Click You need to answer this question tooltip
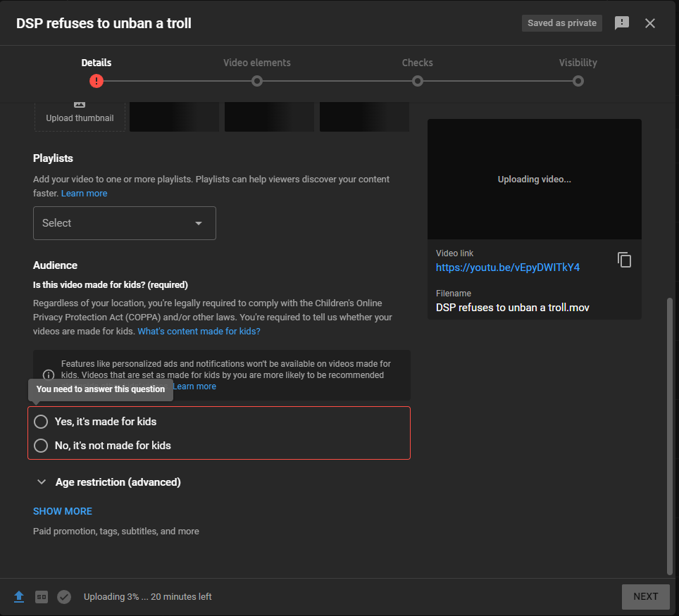Screen dimensions: 679x616 pyautogui.click(x=101, y=389)
